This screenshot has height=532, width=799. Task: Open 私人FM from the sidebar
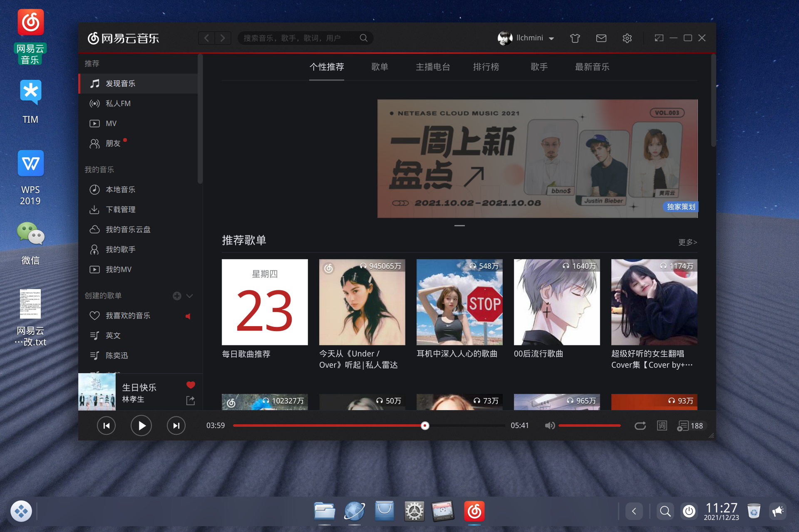coord(118,103)
